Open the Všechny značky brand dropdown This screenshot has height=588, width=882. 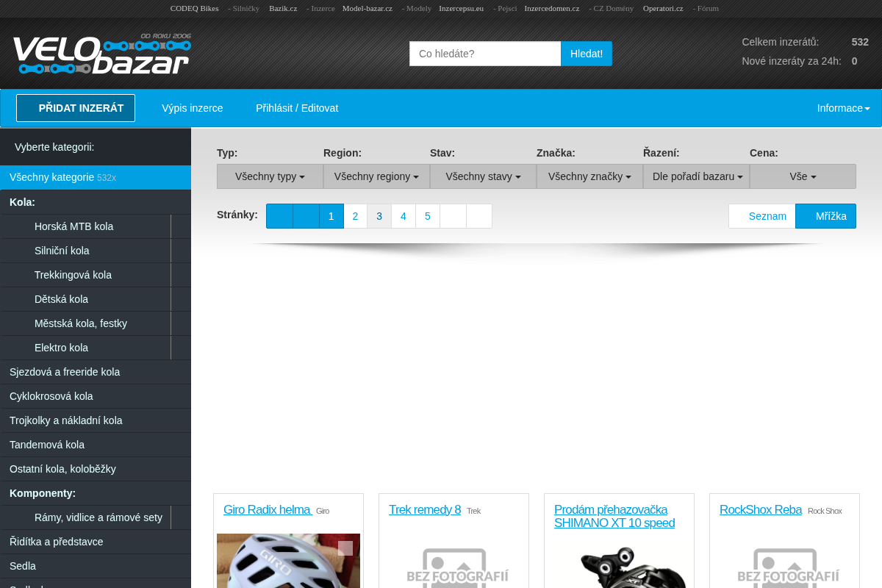tap(589, 176)
